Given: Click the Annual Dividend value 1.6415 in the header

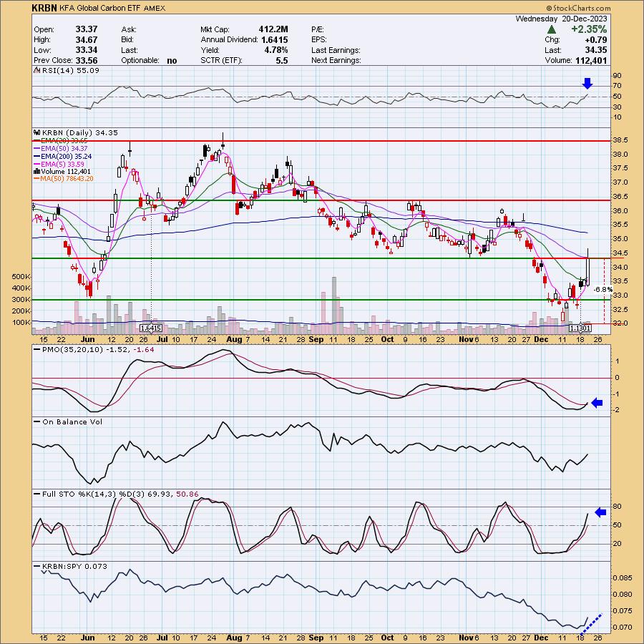Looking at the screenshot, I should [274, 40].
